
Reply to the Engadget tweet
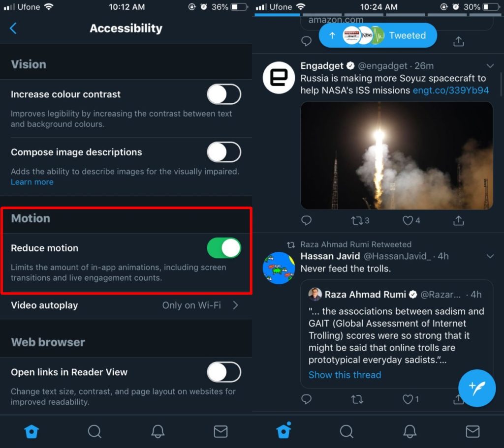(306, 221)
